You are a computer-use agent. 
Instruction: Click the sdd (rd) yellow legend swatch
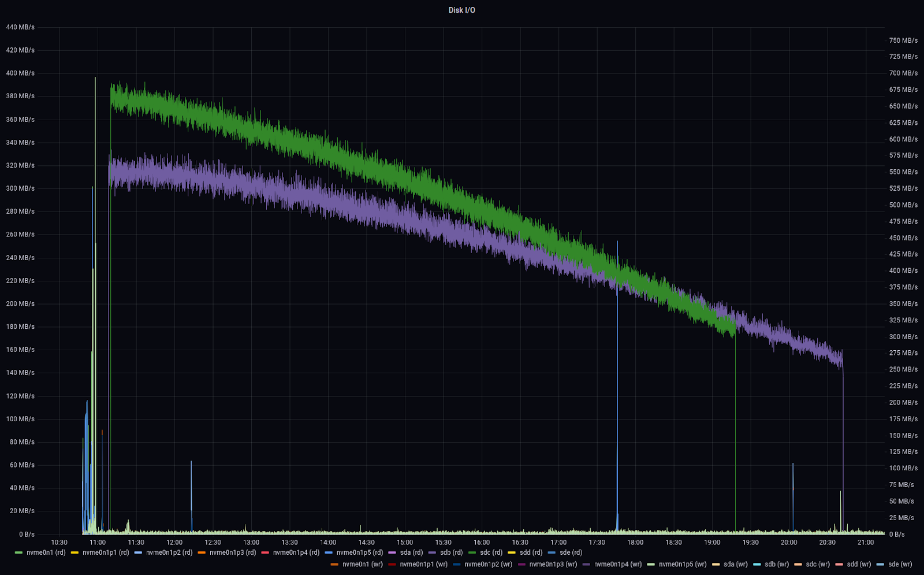tap(512, 552)
